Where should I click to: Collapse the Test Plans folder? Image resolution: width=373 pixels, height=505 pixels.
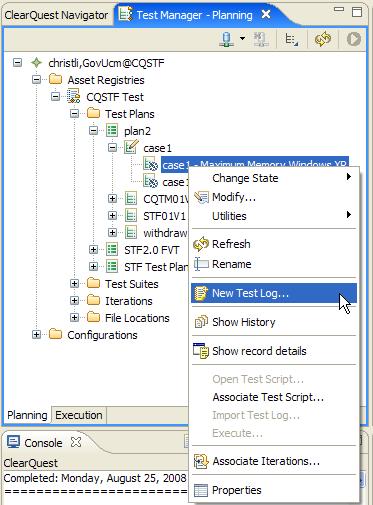[x=74, y=114]
